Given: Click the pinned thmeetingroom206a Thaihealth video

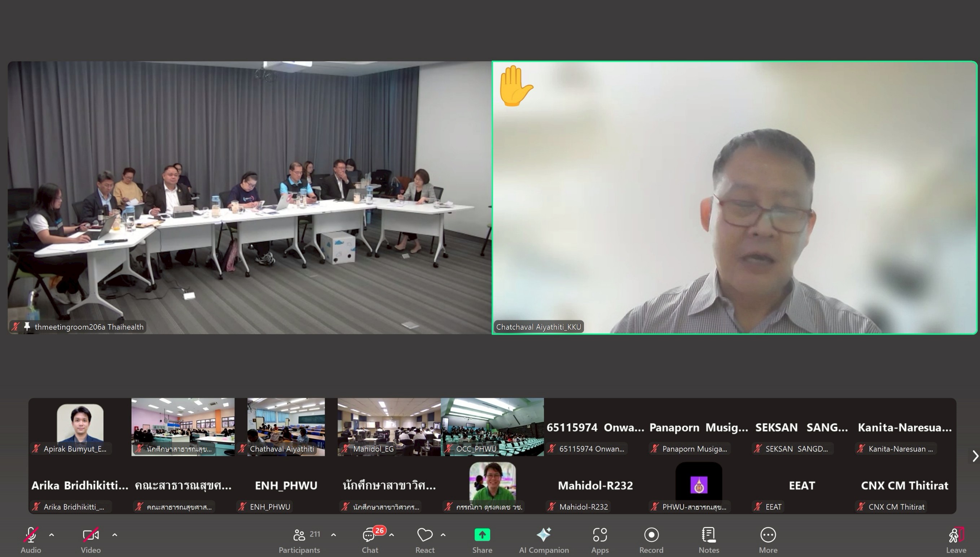Looking at the screenshot, I should pos(249,197).
